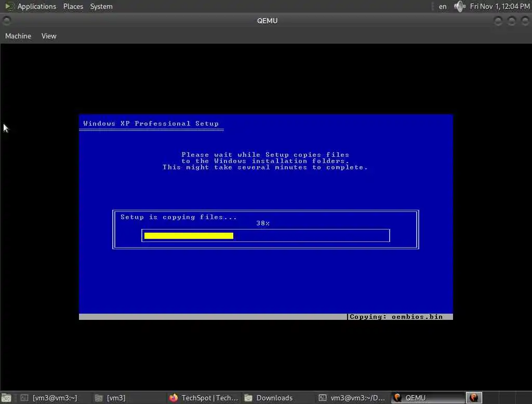532x404 pixels.
Task: Open the clock showing Fri Nov 1
Action: pos(499,6)
